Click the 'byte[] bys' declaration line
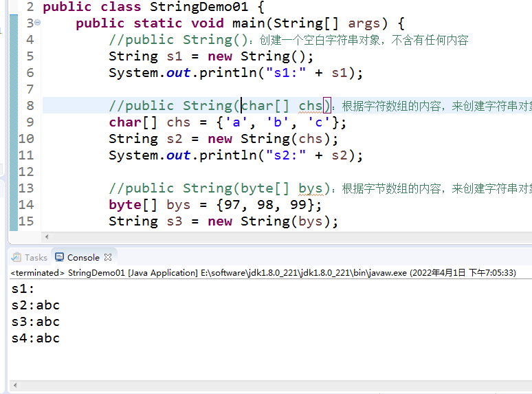The height and width of the screenshot is (394, 532). pyautogui.click(x=214, y=205)
